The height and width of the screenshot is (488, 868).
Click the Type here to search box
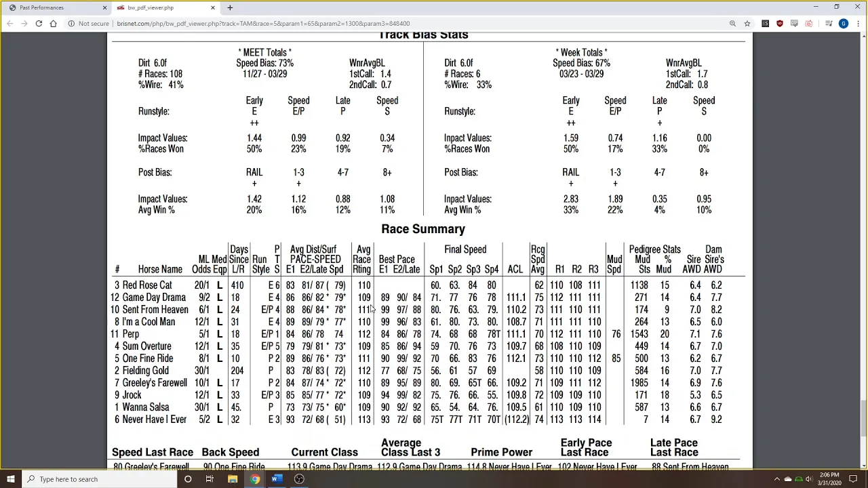click(98, 479)
